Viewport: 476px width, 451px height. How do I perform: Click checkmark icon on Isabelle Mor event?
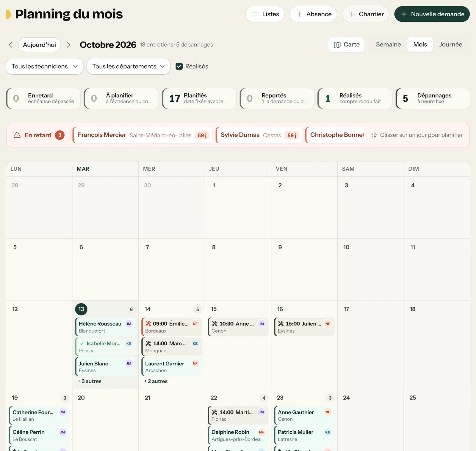82,343
